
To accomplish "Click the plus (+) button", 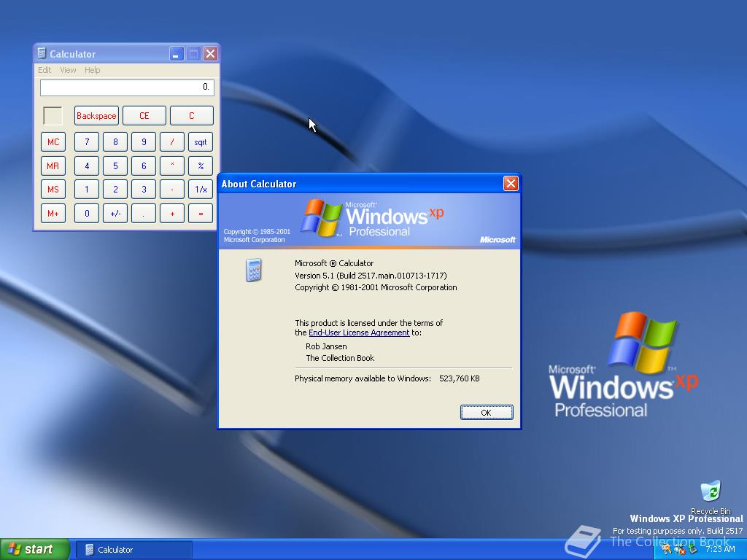I will pos(172,214).
